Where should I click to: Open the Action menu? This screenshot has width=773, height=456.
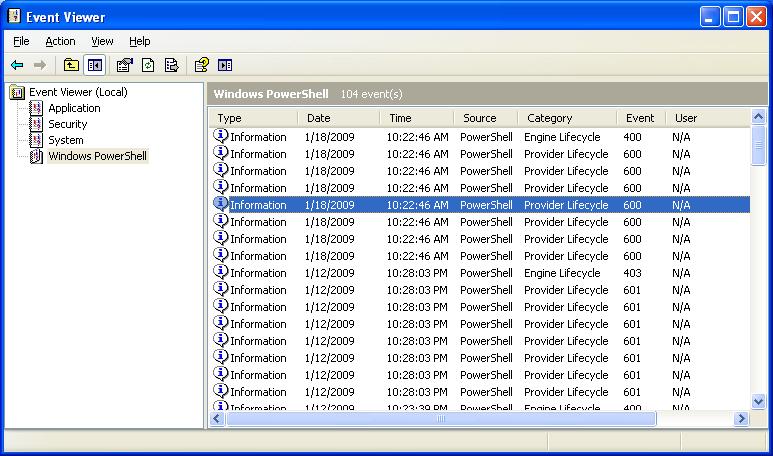(x=60, y=41)
